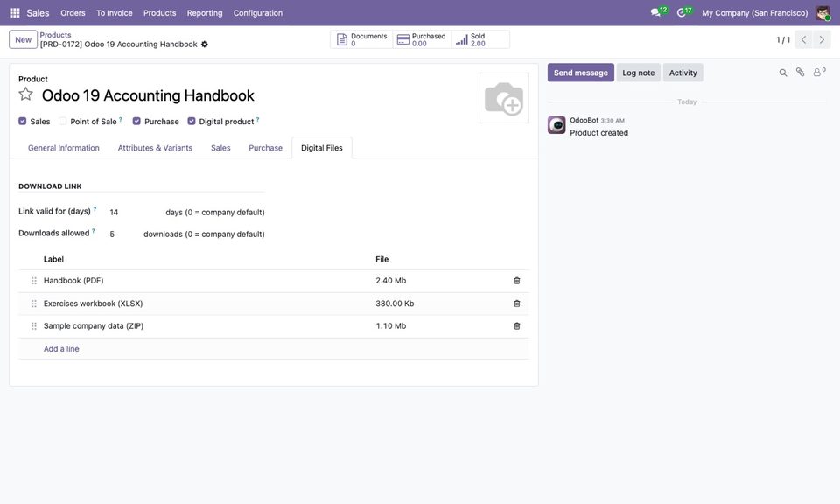Viewport: 840px width, 504px height.
Task: Open the To Invoice menu
Action: pyautogui.click(x=114, y=13)
